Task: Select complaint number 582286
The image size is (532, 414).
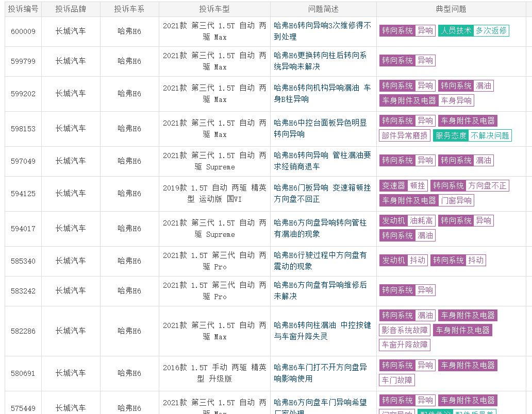Action: [23, 331]
